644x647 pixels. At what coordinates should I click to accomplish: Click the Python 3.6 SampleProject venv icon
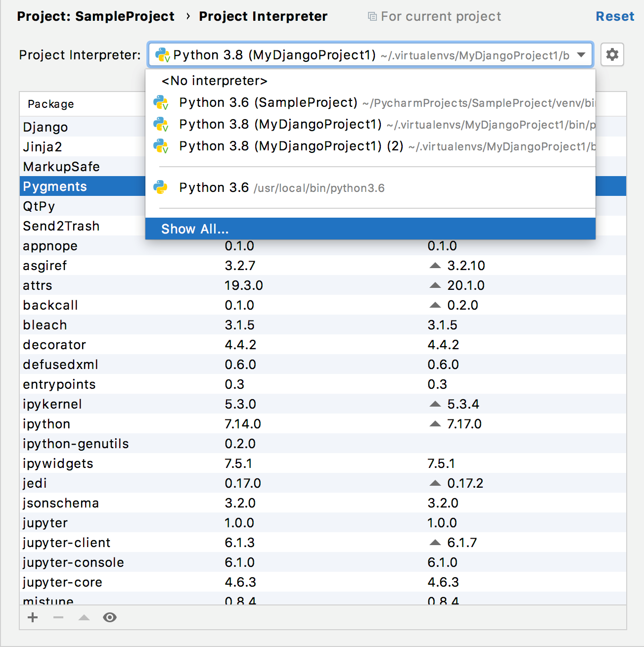click(x=161, y=102)
